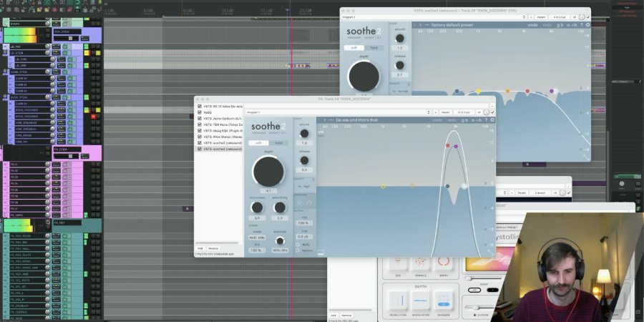The height and width of the screenshot is (322, 644).
Task: Uncheck the RX 10 Voice De-noise plugin checkbox
Action: [x=200, y=106]
